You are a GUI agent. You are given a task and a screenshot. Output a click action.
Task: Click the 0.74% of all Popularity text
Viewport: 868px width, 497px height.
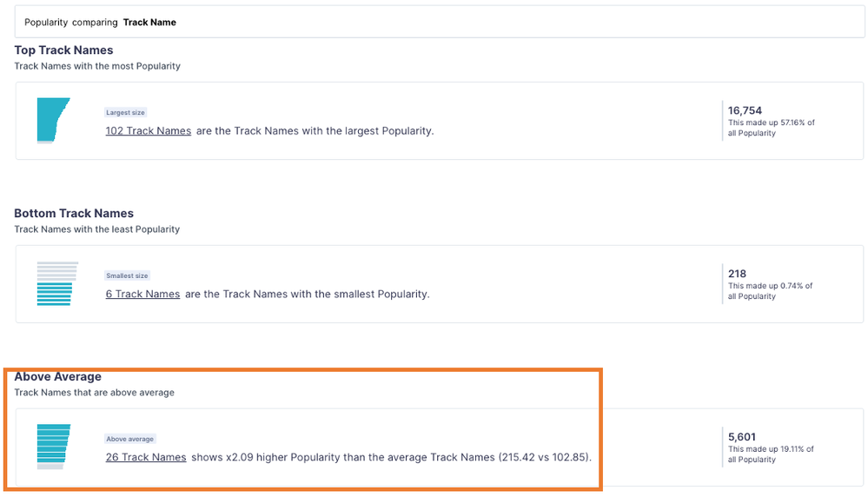pos(770,291)
